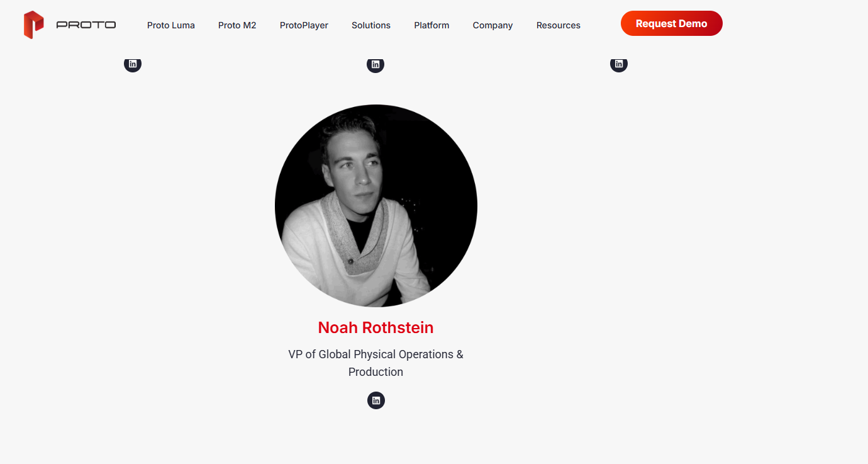The height and width of the screenshot is (464, 868).
Task: Expand the Company navigation menu
Action: 492,25
